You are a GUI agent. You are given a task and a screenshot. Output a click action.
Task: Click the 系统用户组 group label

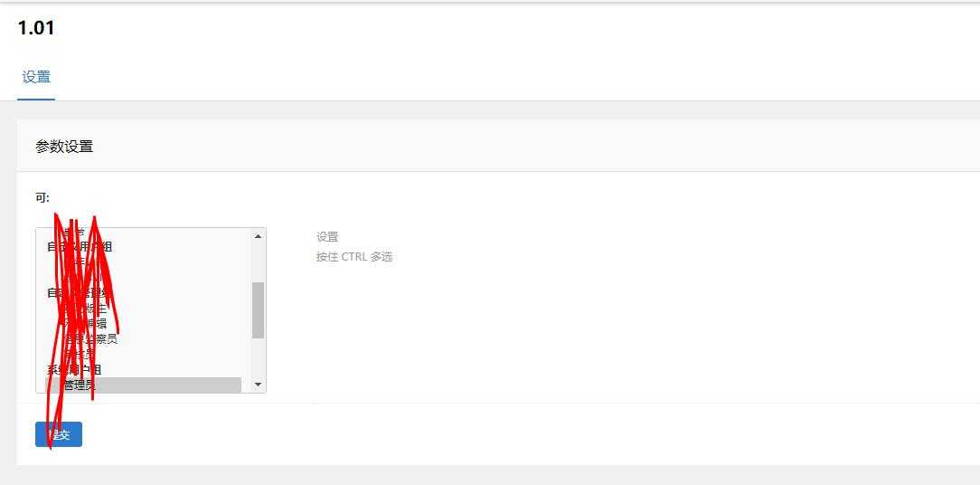tap(75, 369)
